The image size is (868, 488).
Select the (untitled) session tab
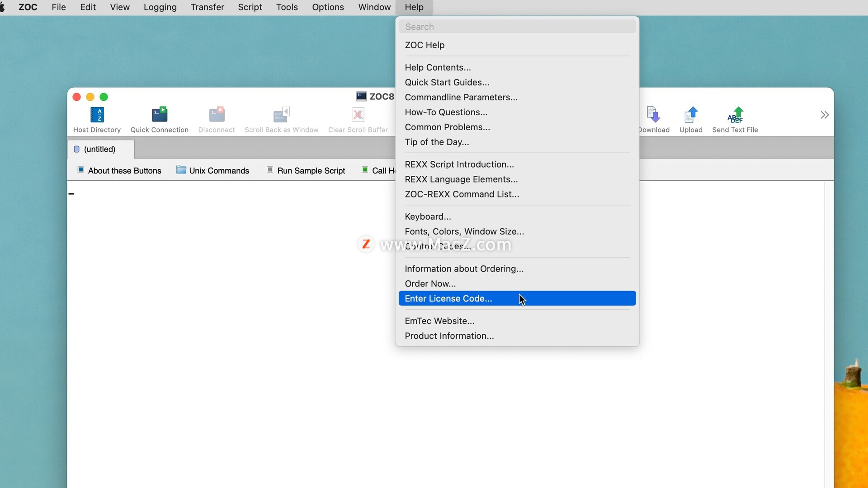click(100, 149)
